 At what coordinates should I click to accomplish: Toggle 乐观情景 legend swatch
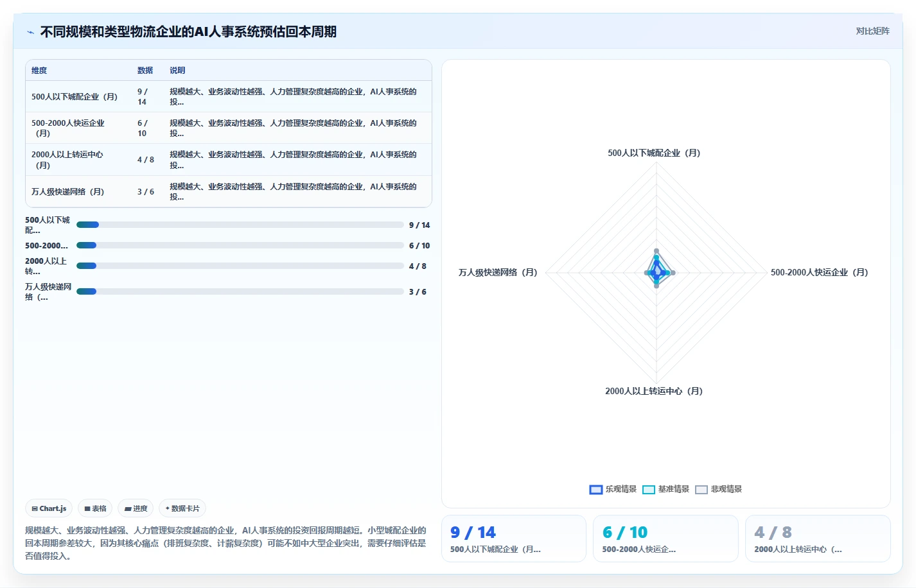point(595,489)
